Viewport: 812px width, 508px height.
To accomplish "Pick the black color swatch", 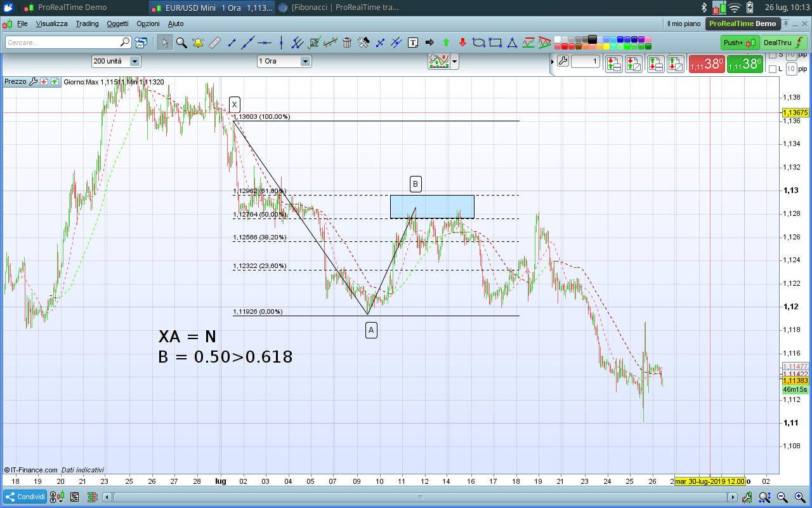I will pyautogui.click(x=593, y=39).
